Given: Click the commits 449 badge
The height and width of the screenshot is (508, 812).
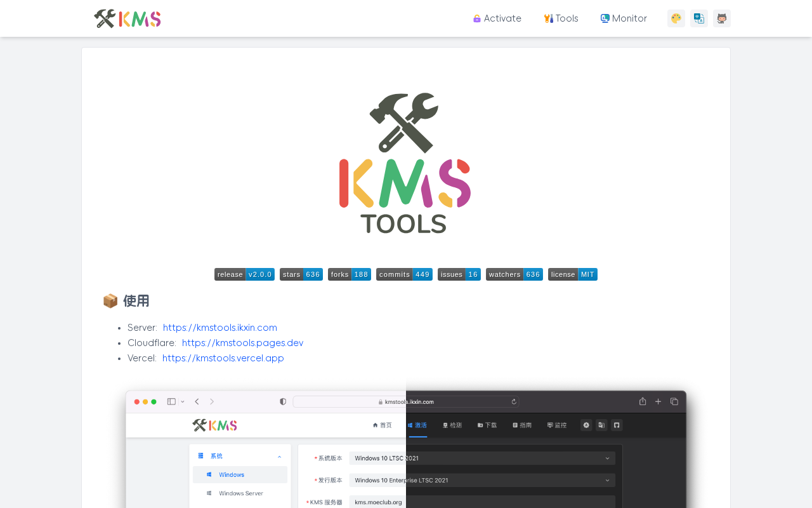Looking at the screenshot, I should [x=404, y=274].
